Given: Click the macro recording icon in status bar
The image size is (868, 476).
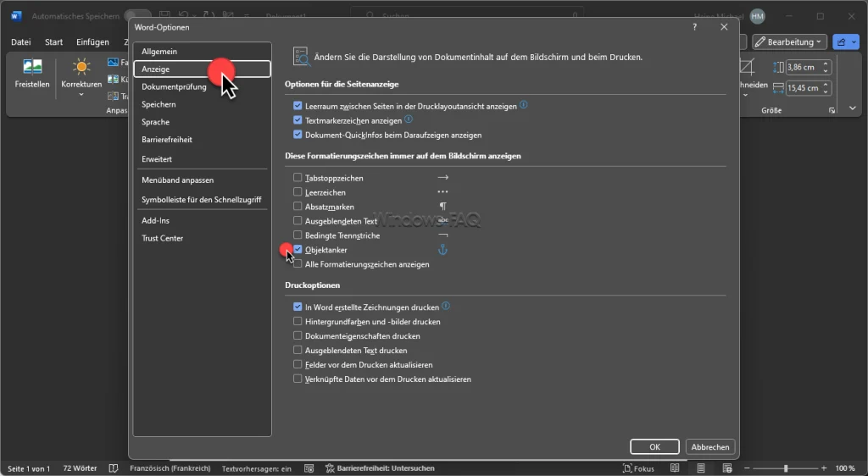Looking at the screenshot, I should click(x=309, y=468).
